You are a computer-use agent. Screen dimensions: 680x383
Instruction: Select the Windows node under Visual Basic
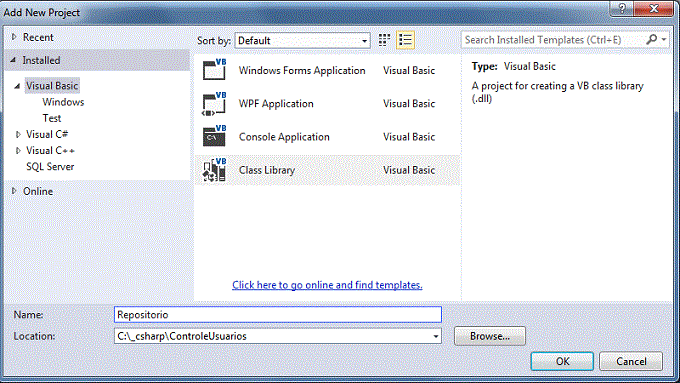point(63,102)
